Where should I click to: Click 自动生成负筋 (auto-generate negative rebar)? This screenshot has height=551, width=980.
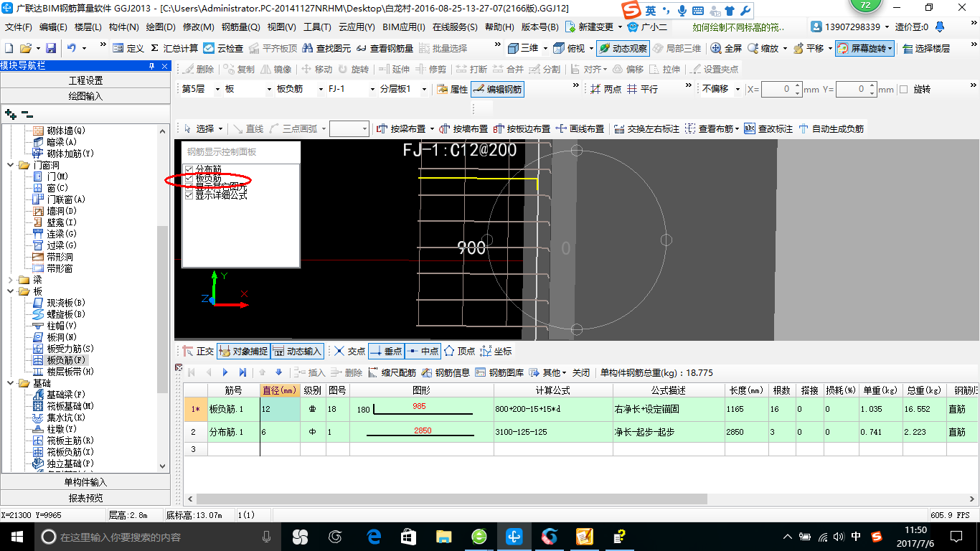tap(831, 129)
